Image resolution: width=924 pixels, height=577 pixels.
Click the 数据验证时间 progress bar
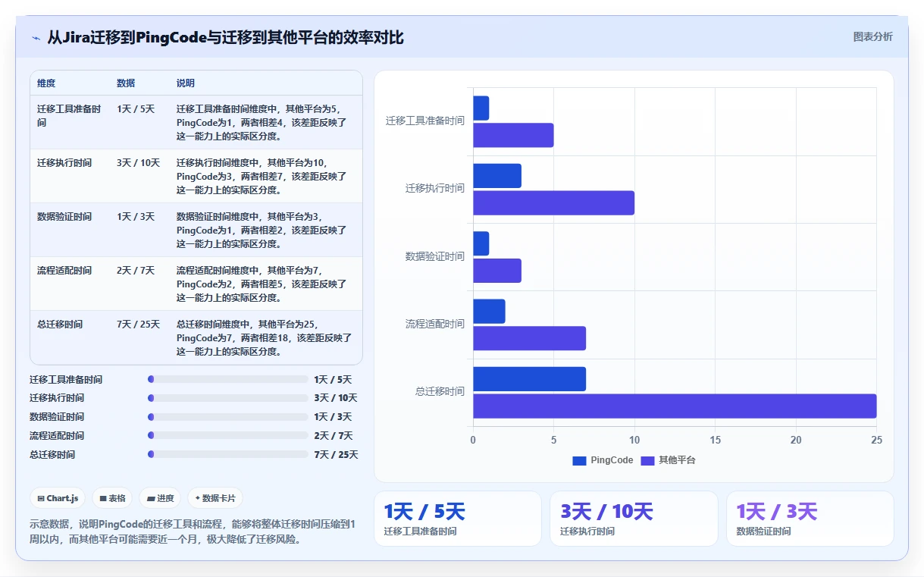[228, 417]
